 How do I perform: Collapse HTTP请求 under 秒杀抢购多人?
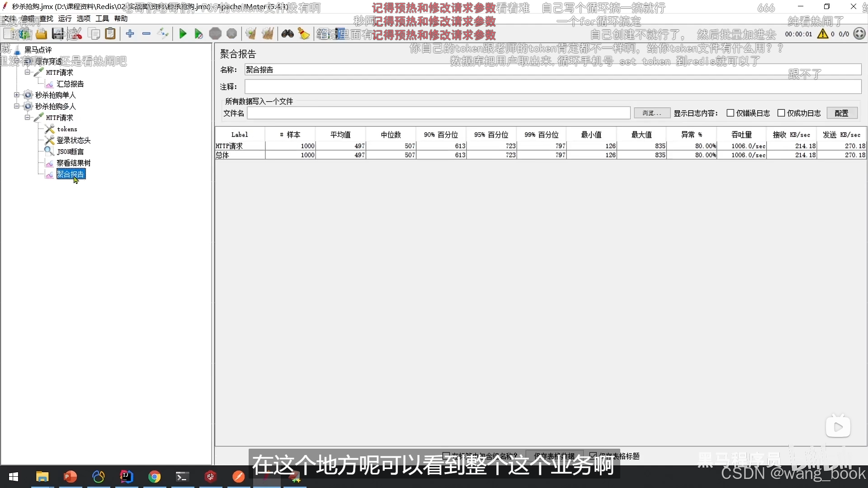click(x=28, y=117)
